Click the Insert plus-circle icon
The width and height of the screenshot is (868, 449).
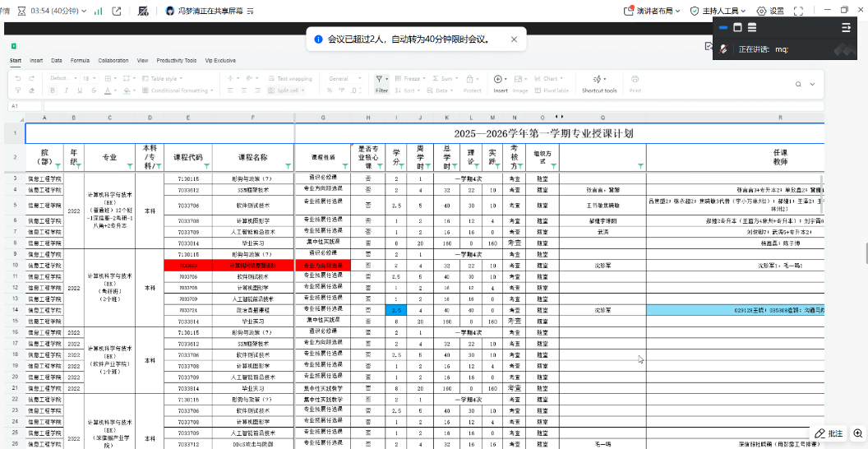point(500,80)
